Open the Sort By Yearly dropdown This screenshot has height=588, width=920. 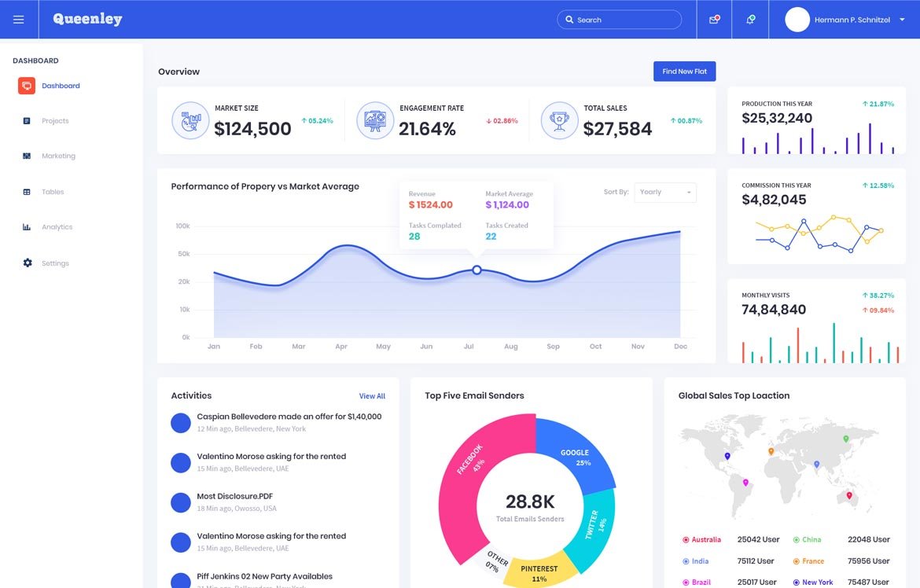tap(665, 192)
